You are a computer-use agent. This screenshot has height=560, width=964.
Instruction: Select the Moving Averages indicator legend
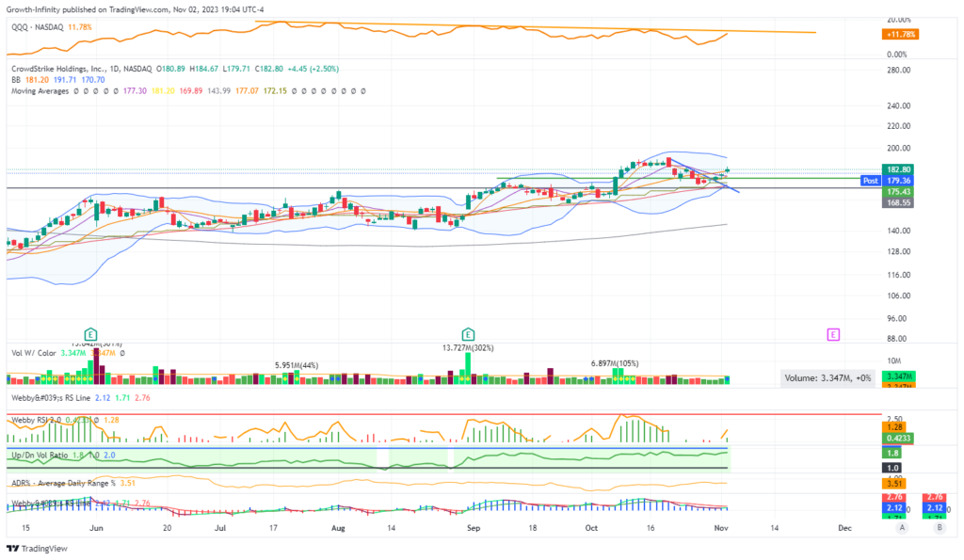[42, 91]
